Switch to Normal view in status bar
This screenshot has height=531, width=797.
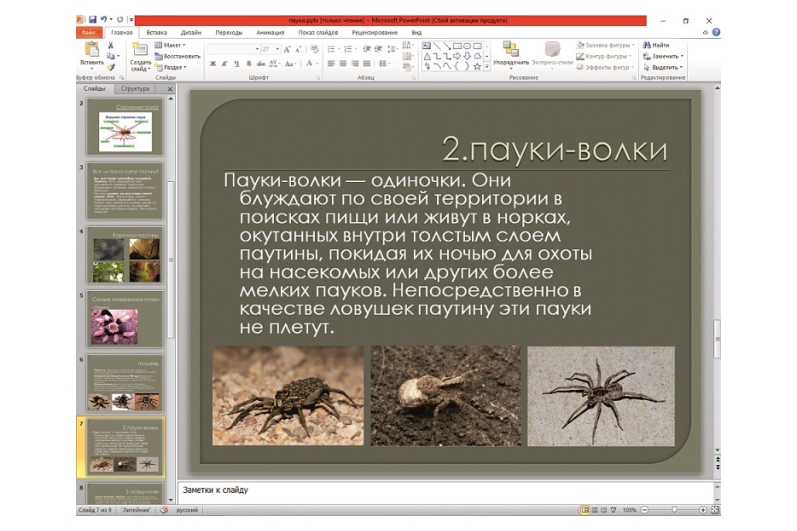(585, 510)
